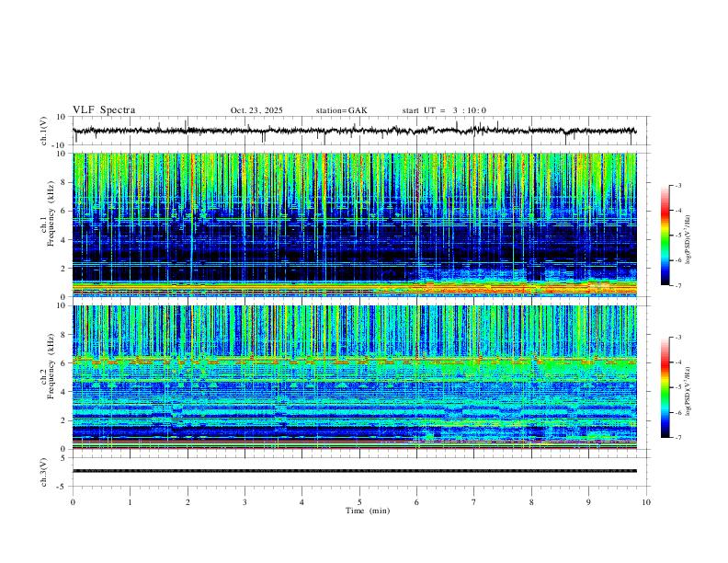The image size is (728, 563).
Task: Click the ch.3 thick black signal band
Action: 354,471
